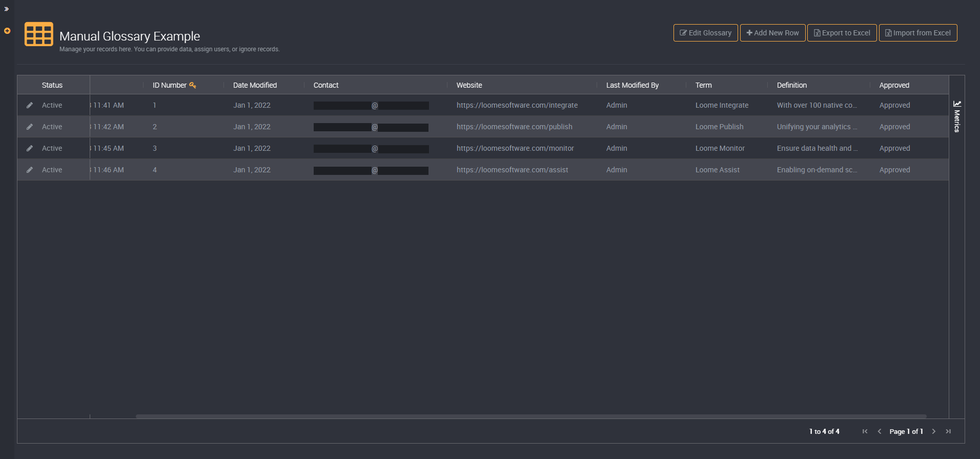Edit row 2 using pencil icon
The height and width of the screenshot is (459, 980).
[x=30, y=127]
